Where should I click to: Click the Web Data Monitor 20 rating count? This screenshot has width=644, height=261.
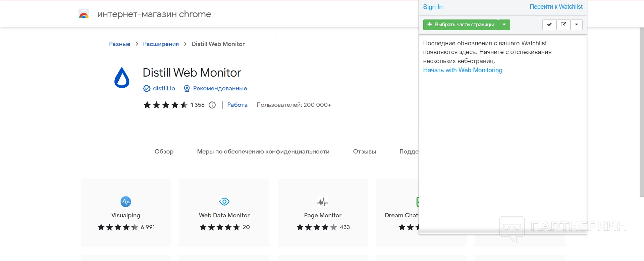(246, 227)
